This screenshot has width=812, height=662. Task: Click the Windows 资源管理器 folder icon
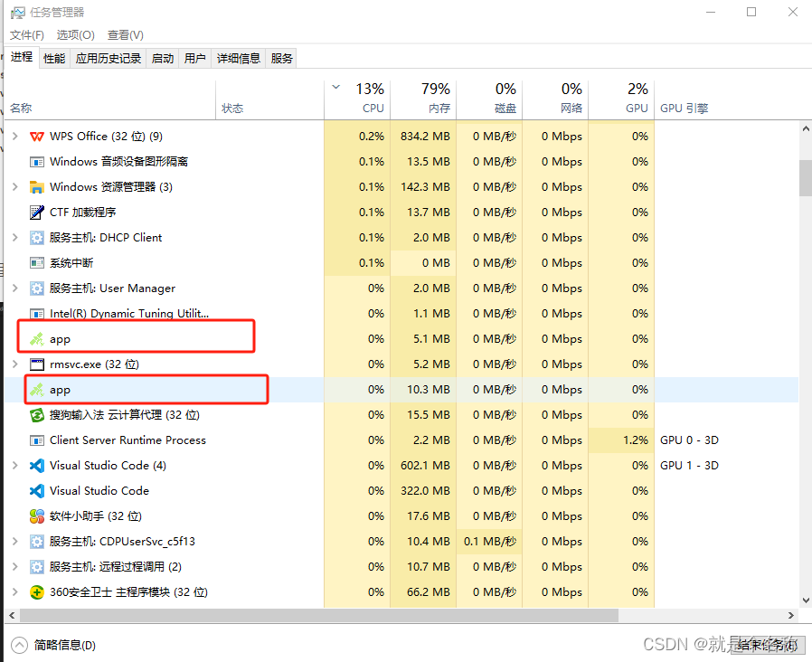click(37, 187)
